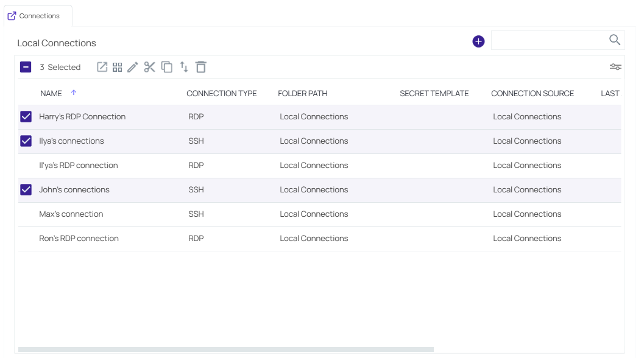Viewport: 644px width, 358px height.
Task: Deselect the Ilya's connections checkbox
Action: click(26, 141)
